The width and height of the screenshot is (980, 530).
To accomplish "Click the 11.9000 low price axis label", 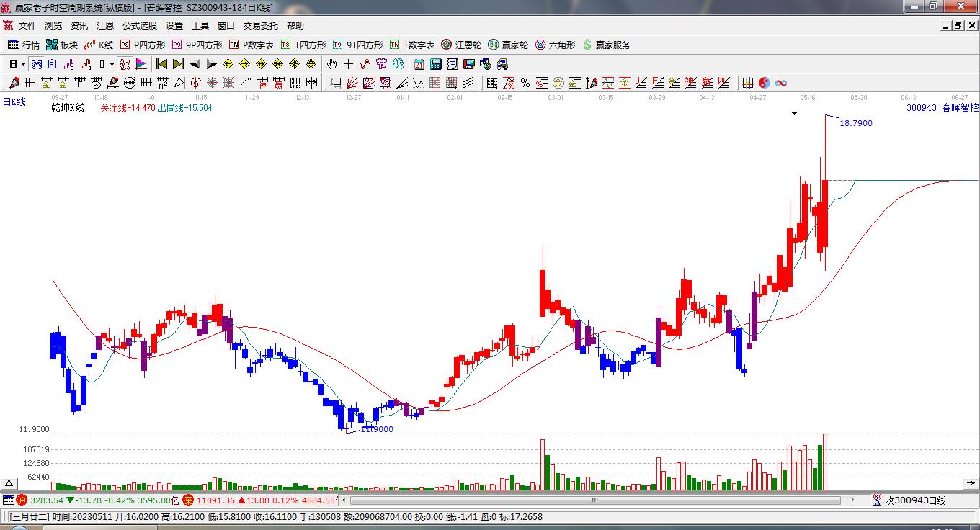I will click(35, 430).
